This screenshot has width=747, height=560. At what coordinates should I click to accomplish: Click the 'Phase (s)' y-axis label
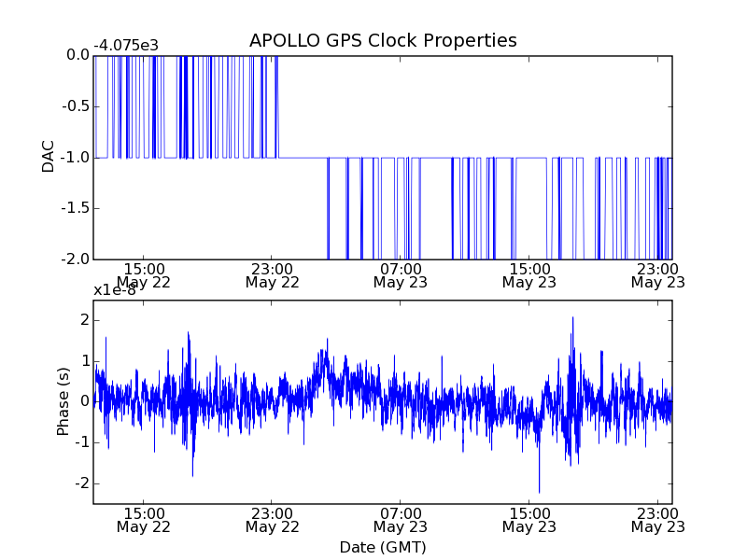pos(63,402)
